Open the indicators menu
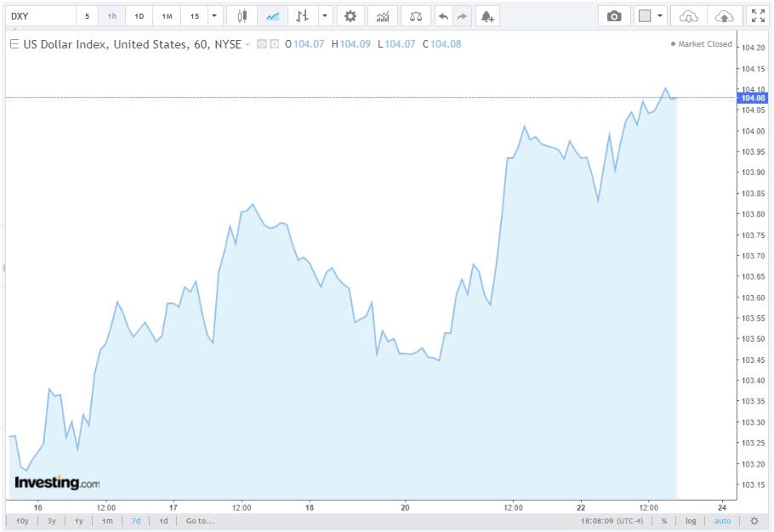Viewport: 774px width, 532px height. pyautogui.click(x=383, y=16)
